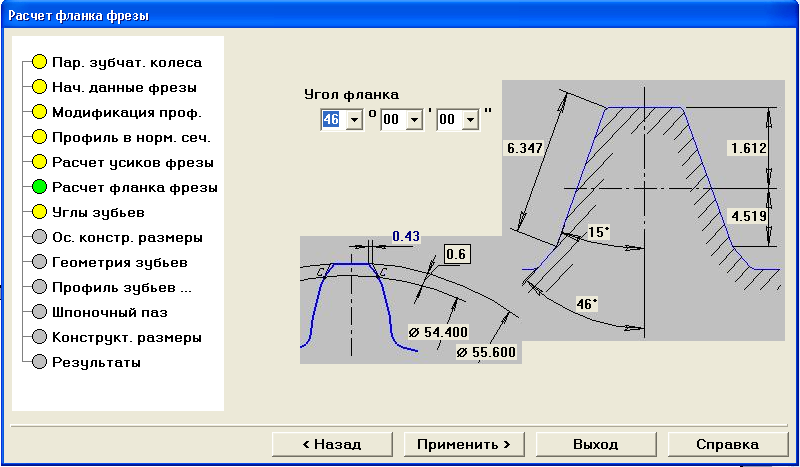Click yellow circle beside Расчет усиков фрезы
Screen dimensions: 800x467
click(39, 162)
